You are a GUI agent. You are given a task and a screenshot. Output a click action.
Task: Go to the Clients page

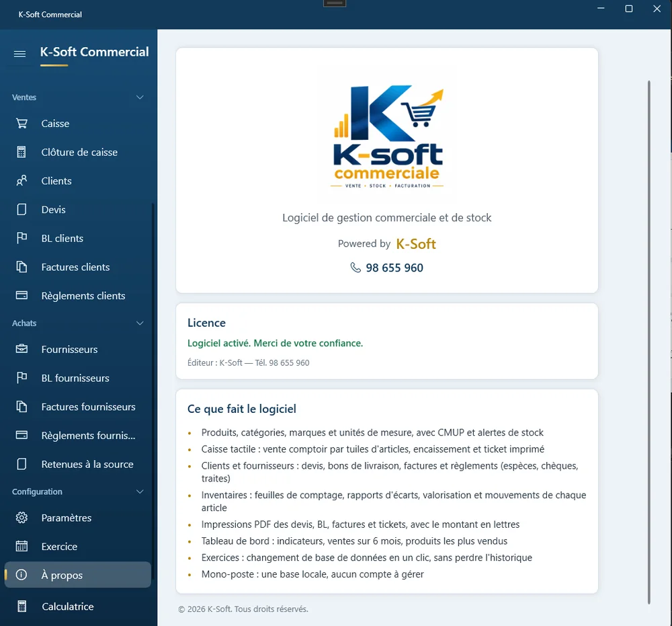pyautogui.click(x=77, y=181)
